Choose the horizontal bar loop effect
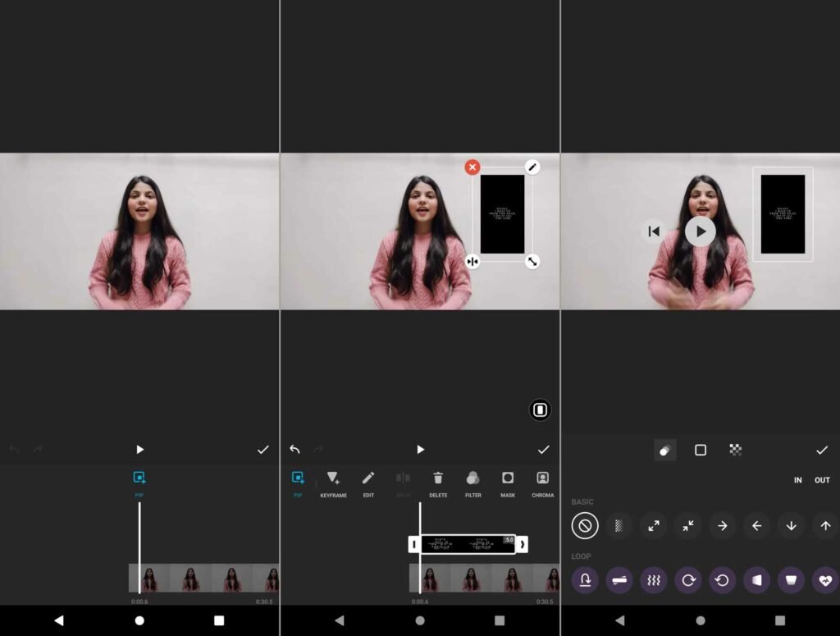Viewport: 840px width, 636px height. (619, 580)
